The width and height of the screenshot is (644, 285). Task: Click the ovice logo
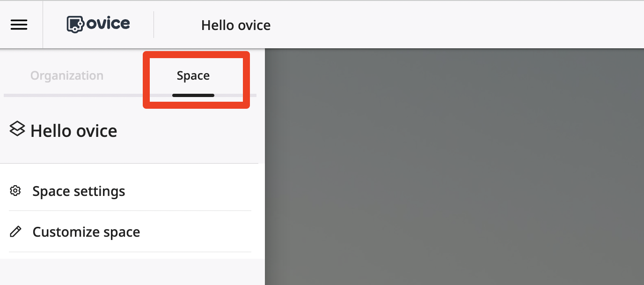click(98, 24)
